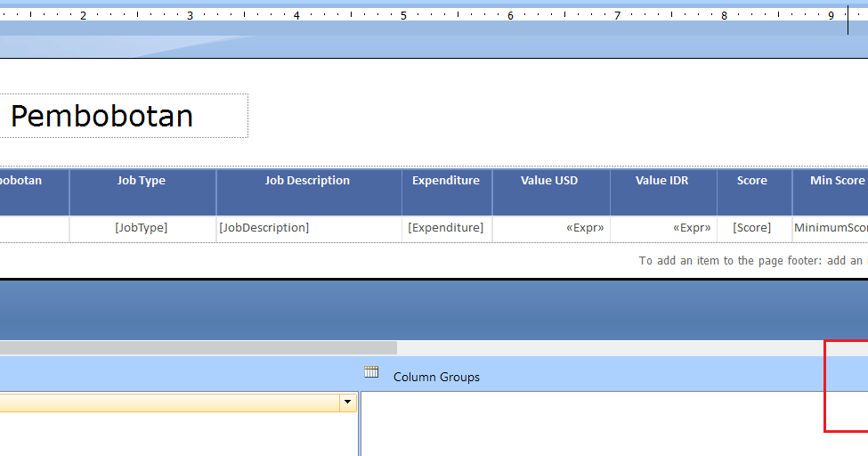Click the partially visible 'obotan' column header
The height and width of the screenshot is (456, 868).
click(x=35, y=192)
